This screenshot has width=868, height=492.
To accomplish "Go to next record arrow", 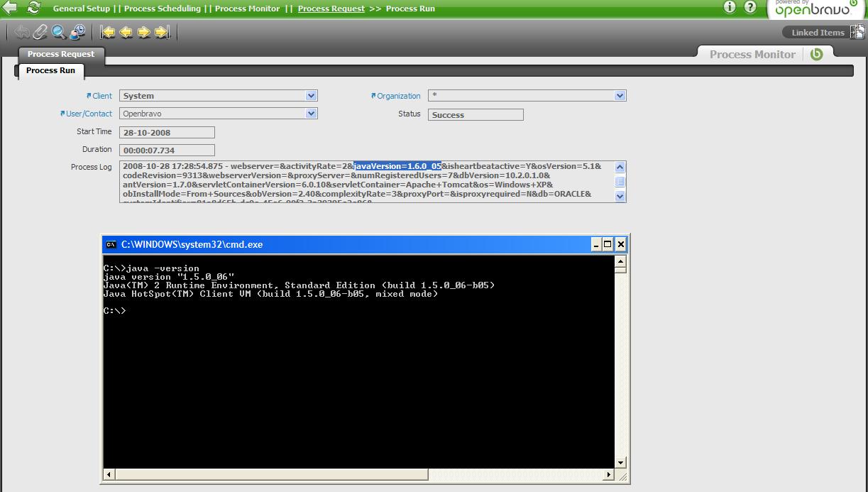I will click(x=144, y=32).
